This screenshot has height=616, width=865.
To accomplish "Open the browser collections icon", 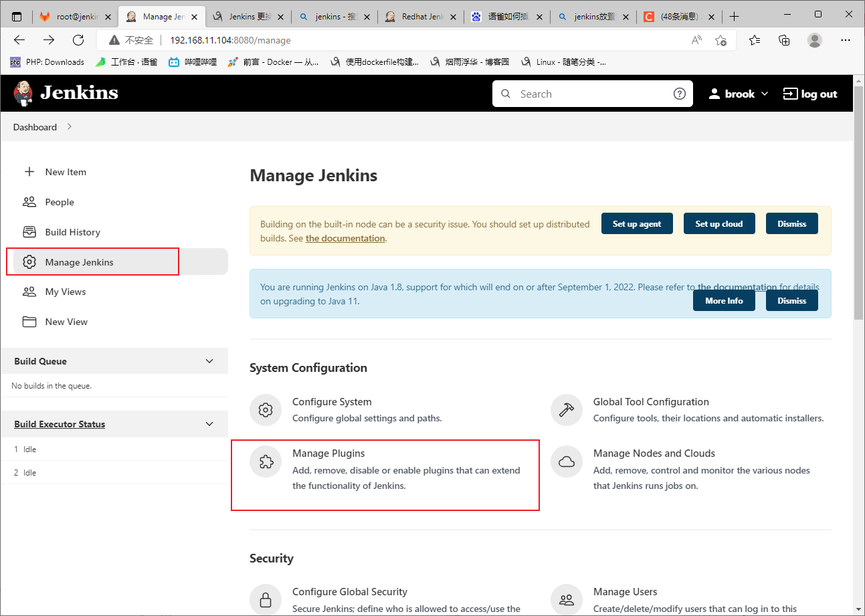I will pyautogui.click(x=785, y=40).
